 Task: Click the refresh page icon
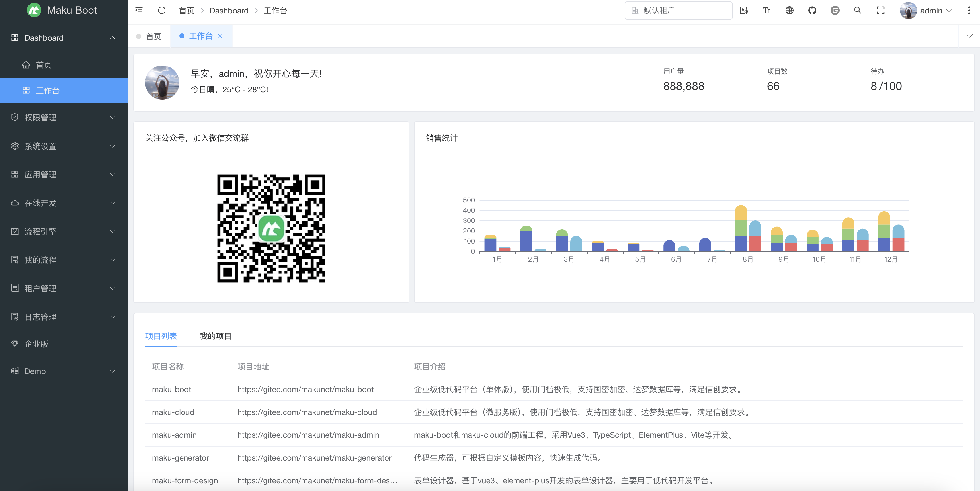click(162, 11)
